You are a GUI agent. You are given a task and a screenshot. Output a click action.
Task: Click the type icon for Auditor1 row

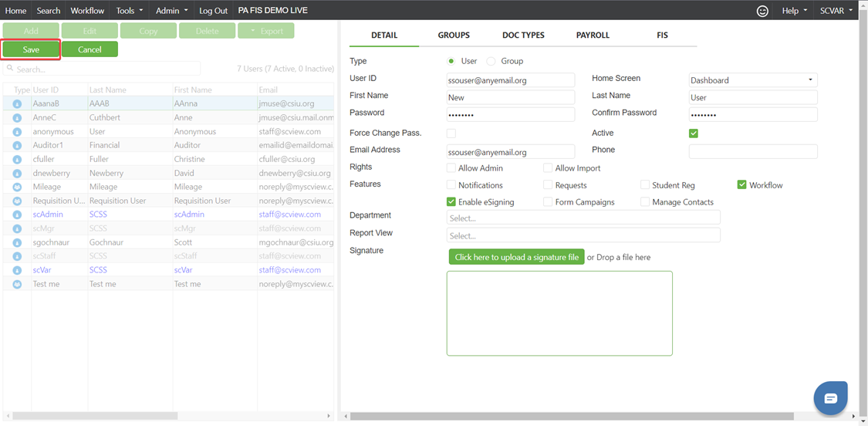pyautogui.click(x=17, y=145)
